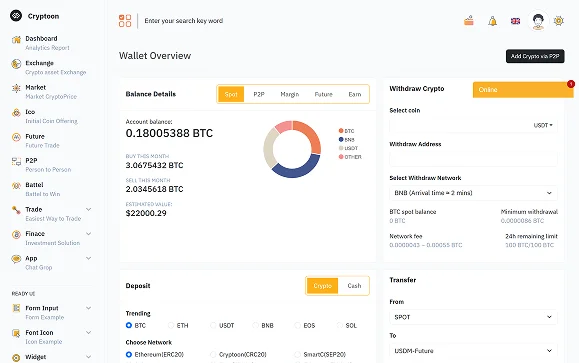Screen dimensions: 579x363
Task: Expand the Font Icon menu chevron
Action: pos(89,332)
